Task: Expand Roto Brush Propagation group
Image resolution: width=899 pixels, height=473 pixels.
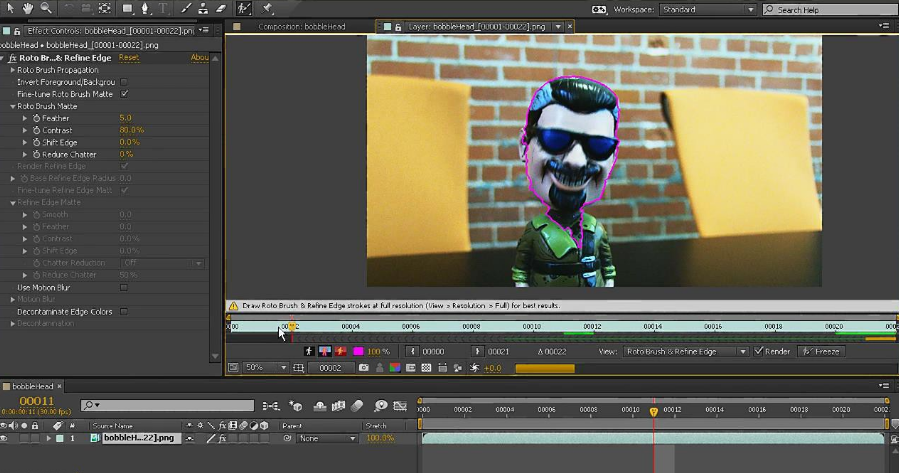Action: 13,70
